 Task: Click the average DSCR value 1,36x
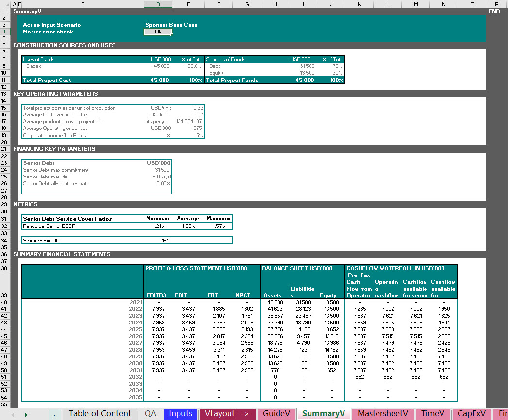pos(188,226)
